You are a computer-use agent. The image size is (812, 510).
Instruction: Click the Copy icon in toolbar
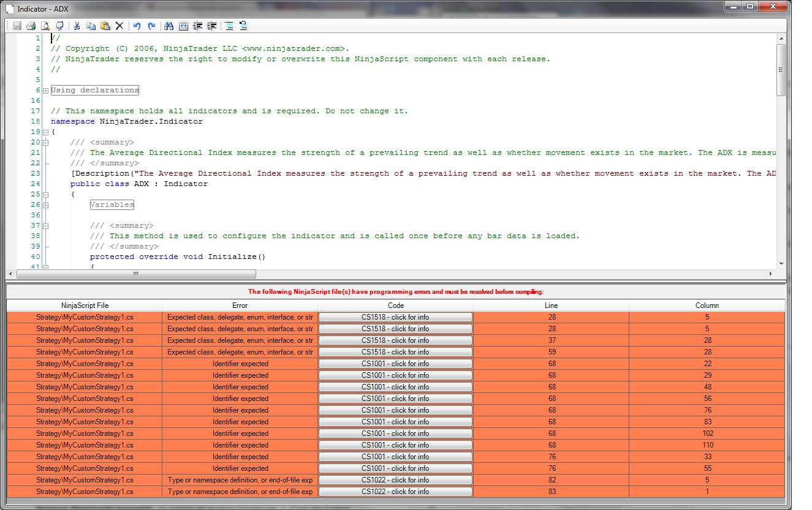pyautogui.click(x=91, y=26)
